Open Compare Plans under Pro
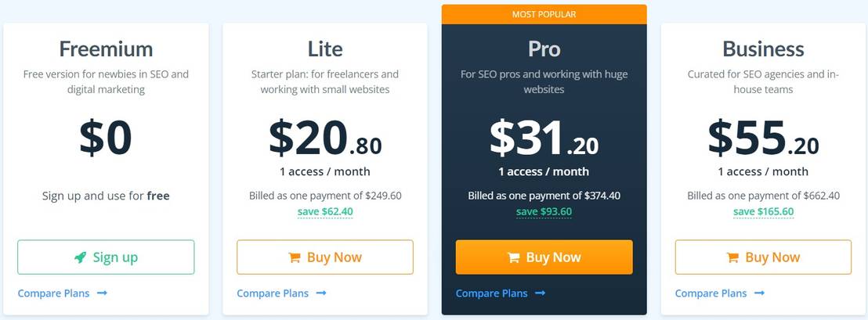 (x=492, y=293)
